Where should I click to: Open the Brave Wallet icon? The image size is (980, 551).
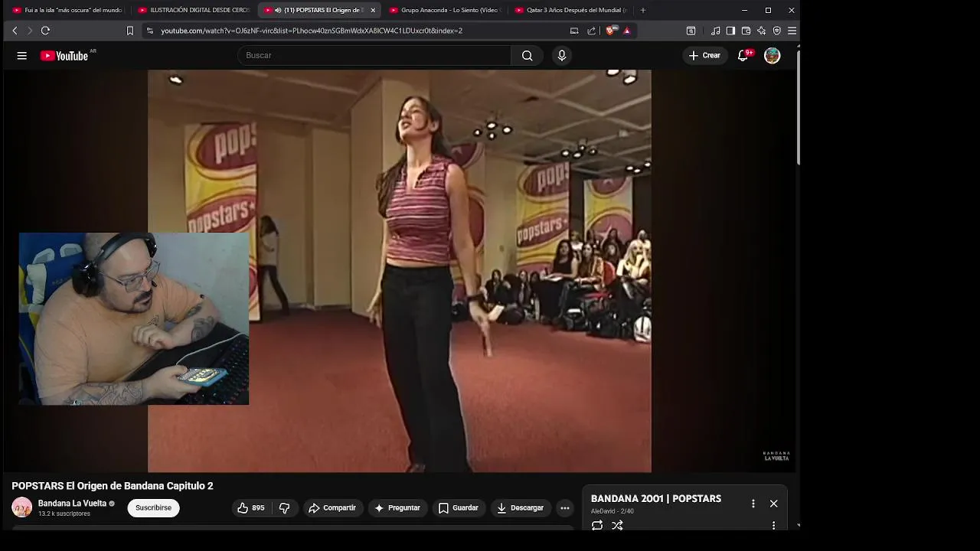(746, 31)
